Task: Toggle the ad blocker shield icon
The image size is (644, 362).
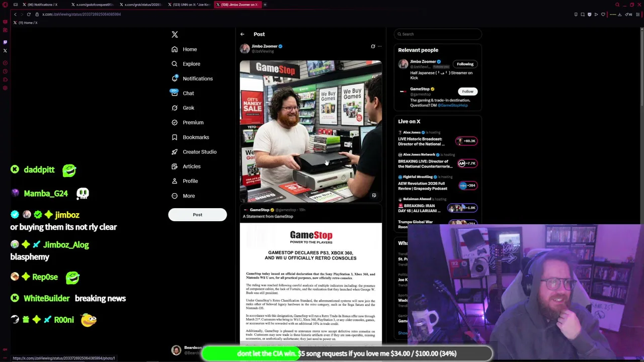Action: tap(589, 14)
